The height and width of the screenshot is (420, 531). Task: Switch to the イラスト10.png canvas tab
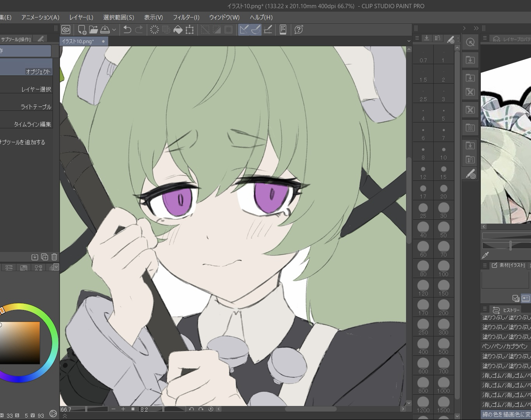pyautogui.click(x=78, y=41)
